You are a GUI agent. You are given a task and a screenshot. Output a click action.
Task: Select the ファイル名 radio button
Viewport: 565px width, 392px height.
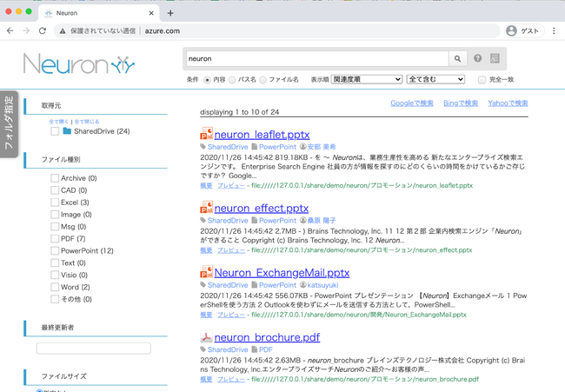tap(263, 80)
